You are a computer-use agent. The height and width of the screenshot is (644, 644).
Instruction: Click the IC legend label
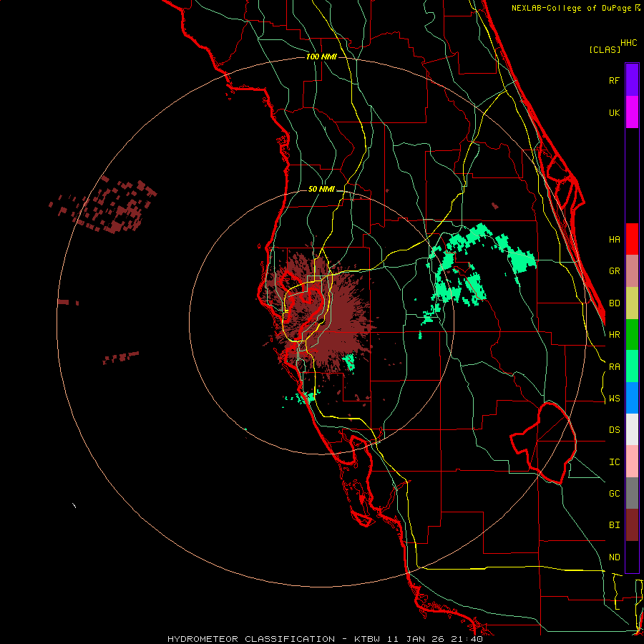[x=614, y=462]
